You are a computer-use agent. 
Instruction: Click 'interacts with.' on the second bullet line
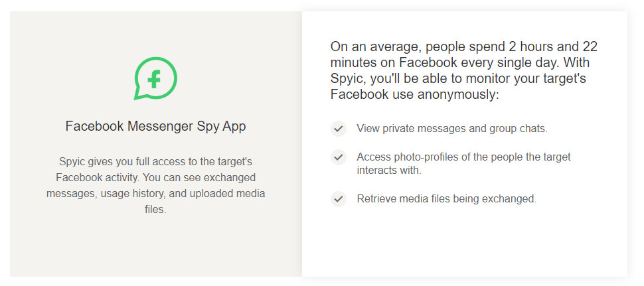click(x=389, y=171)
